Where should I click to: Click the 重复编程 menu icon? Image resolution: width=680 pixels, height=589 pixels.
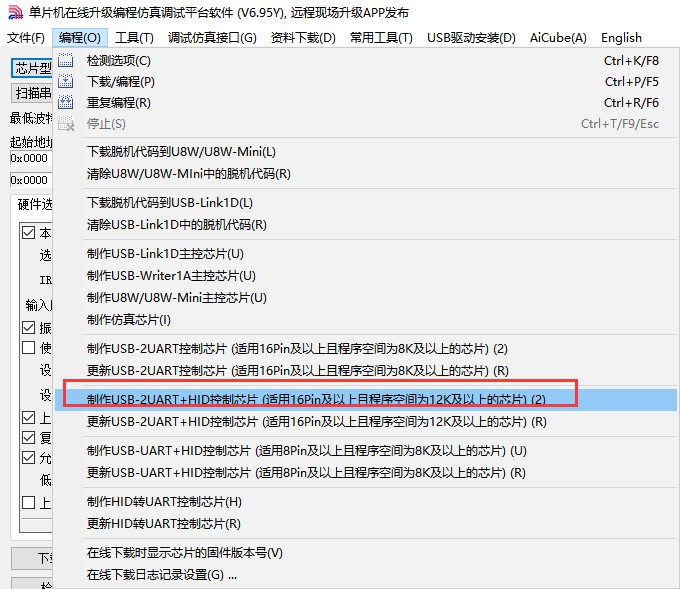pyautogui.click(x=65, y=102)
